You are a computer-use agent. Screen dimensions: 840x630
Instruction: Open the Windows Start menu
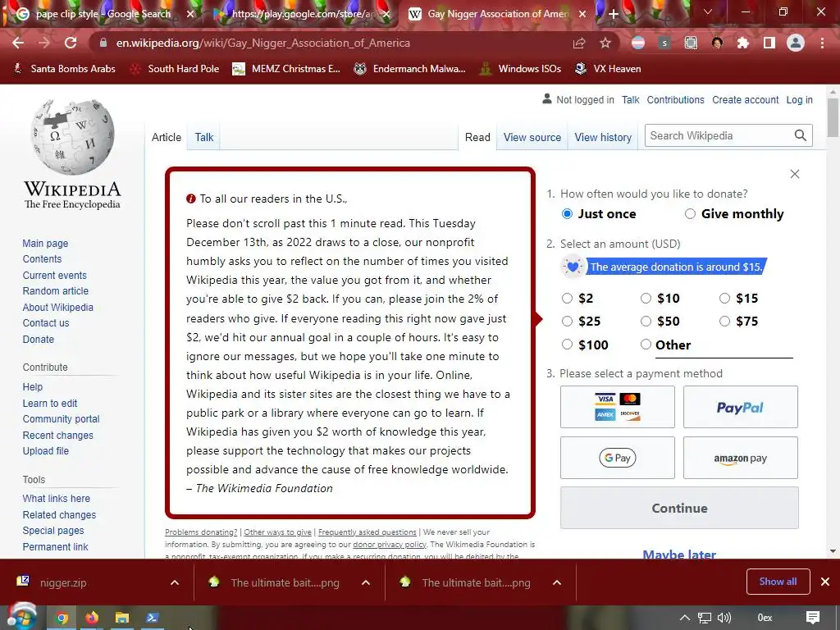coord(22,617)
